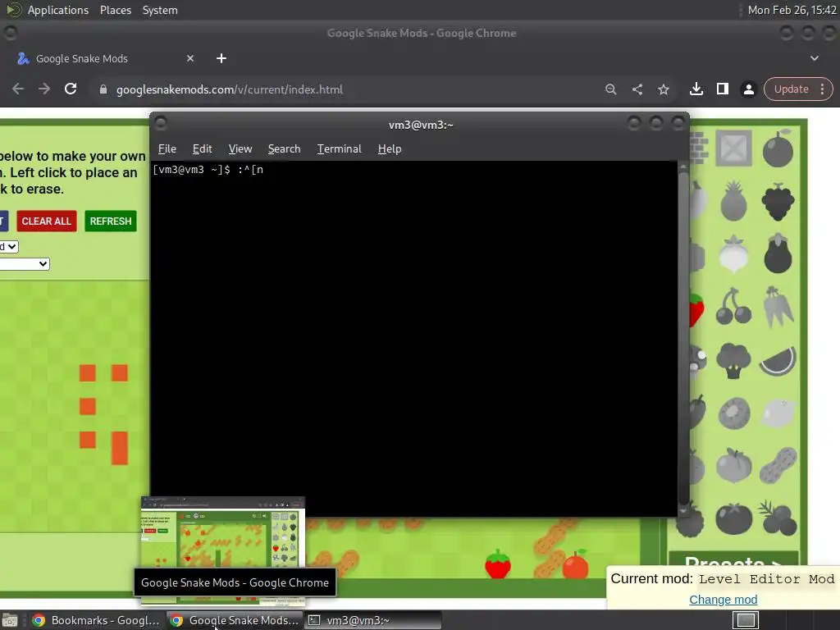The height and width of the screenshot is (630, 840).
Task: Select the watermelon slice icon
Action: [778, 361]
